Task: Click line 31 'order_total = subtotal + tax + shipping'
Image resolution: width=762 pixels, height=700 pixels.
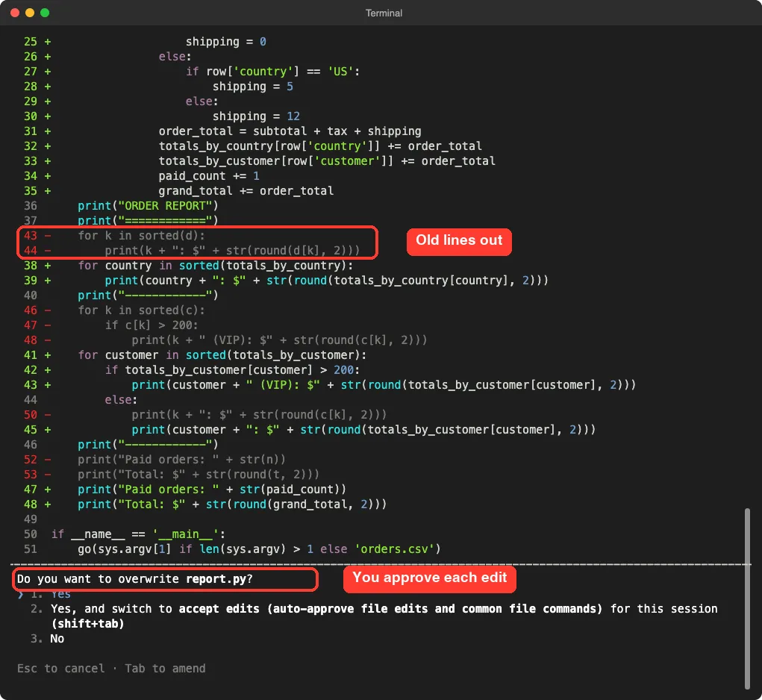Action: pyautogui.click(x=290, y=131)
